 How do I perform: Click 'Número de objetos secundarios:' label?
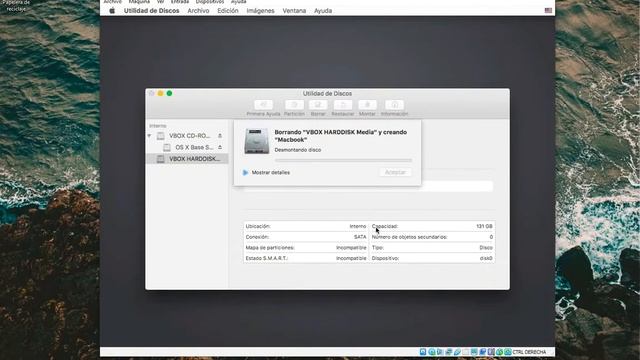[x=409, y=237]
